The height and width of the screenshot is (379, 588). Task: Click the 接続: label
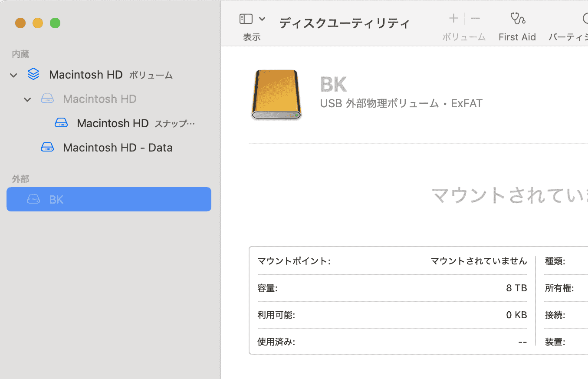[555, 315]
